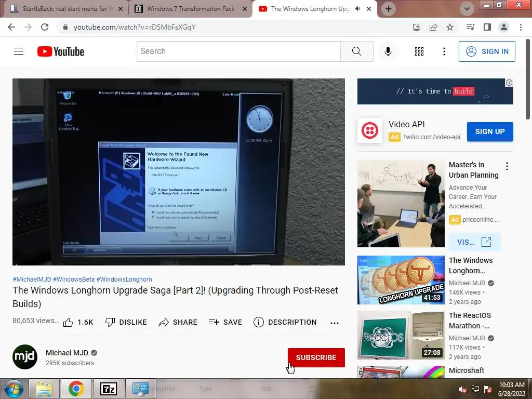Open the #WindowsLonghorn hashtag
This screenshot has width=532, height=399.
click(x=124, y=279)
